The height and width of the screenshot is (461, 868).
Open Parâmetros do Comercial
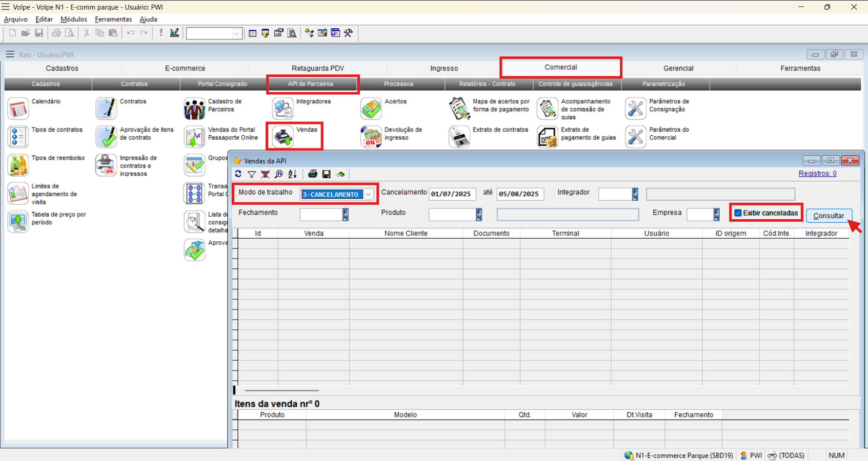click(x=635, y=137)
